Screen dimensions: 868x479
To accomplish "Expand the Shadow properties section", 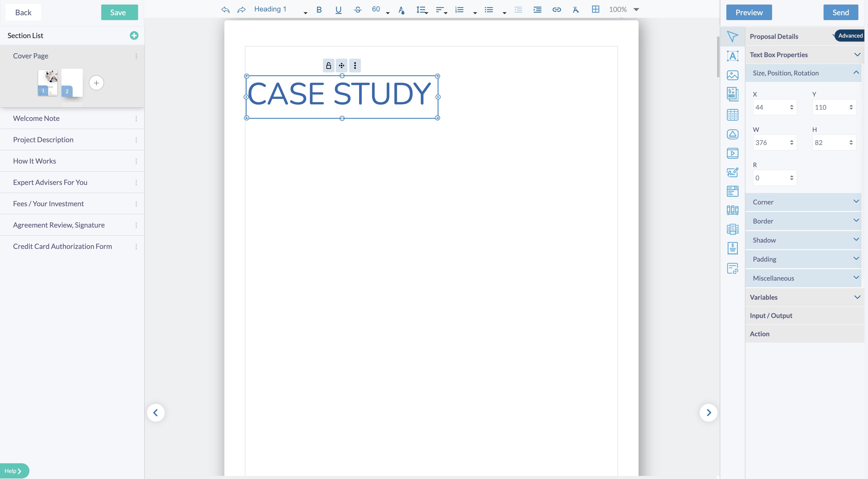I will [803, 240].
